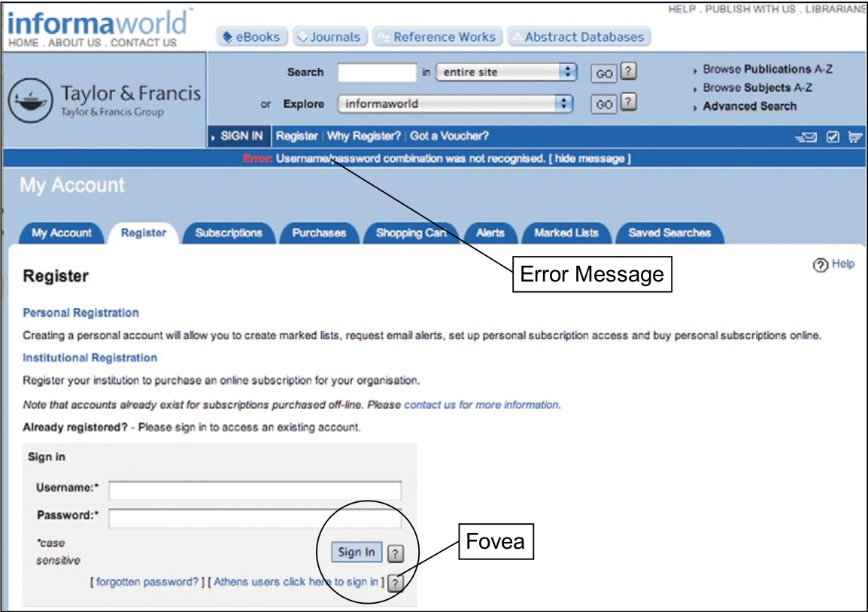The width and height of the screenshot is (868, 612).
Task: Open the Purchases tab
Action: pyautogui.click(x=319, y=233)
